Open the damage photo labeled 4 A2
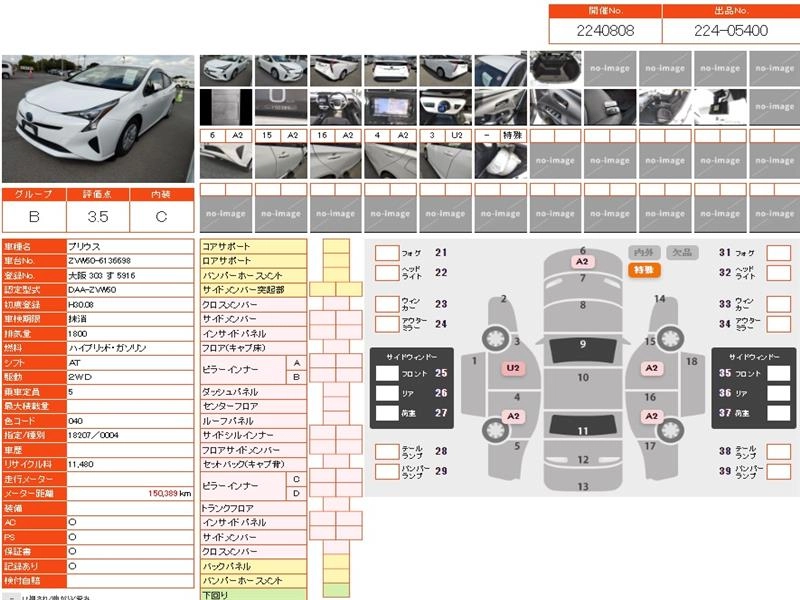The height and width of the screenshot is (600, 800). click(390, 161)
